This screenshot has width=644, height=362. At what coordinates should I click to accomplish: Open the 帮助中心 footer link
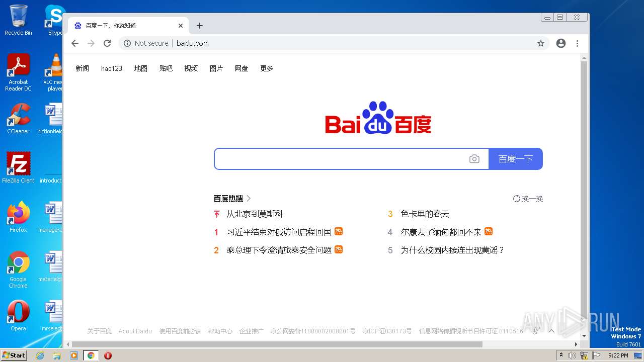pos(220,331)
